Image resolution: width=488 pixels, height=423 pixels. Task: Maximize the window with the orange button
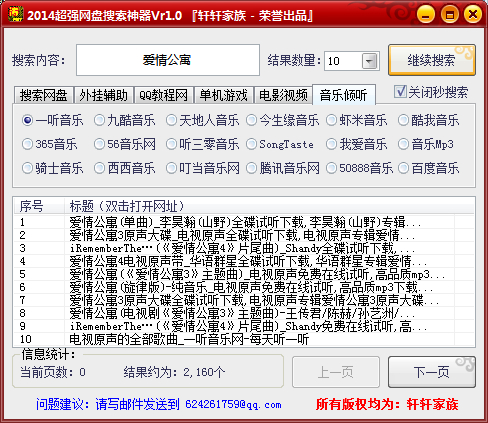[449, 14]
